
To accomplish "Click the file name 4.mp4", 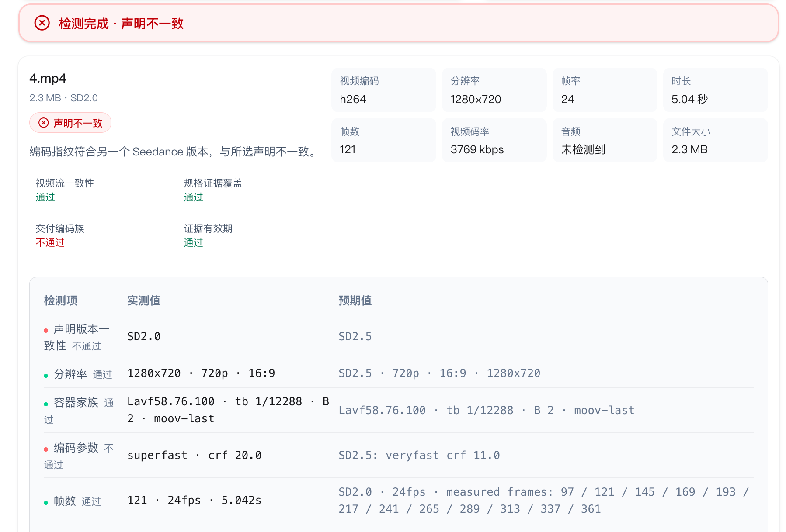I will 48,78.
